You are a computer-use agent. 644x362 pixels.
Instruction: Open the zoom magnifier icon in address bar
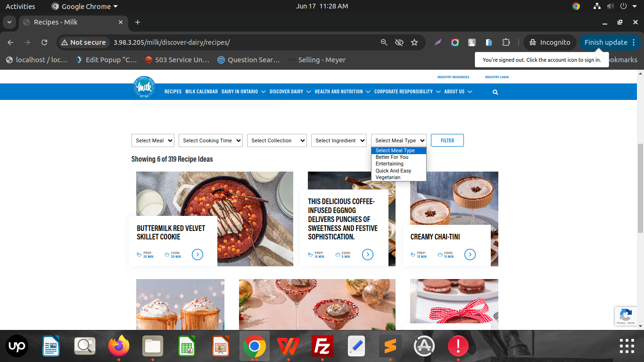coord(384,42)
